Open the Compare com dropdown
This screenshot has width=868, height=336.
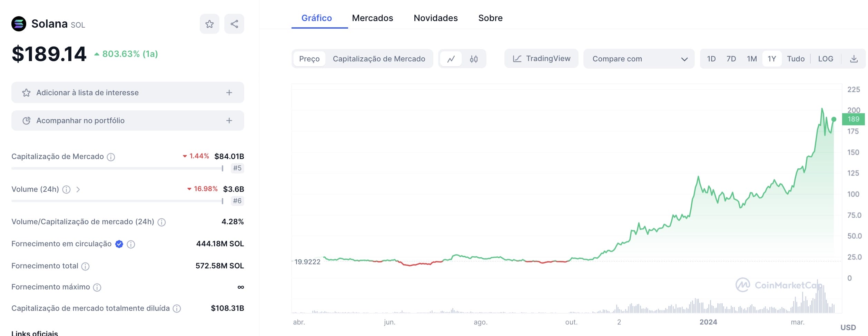(639, 59)
